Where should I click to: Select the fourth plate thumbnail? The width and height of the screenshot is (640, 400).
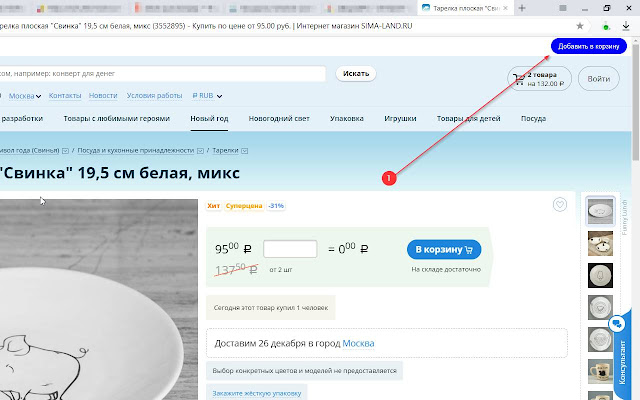(600, 307)
